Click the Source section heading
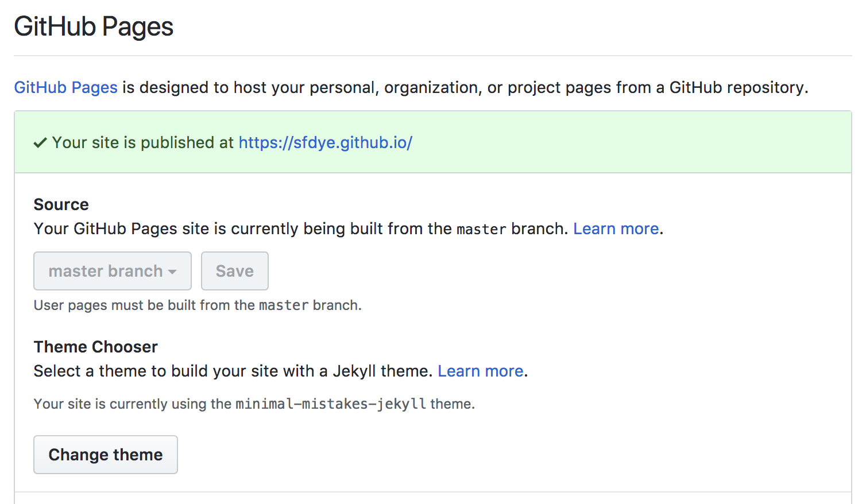 (x=61, y=204)
